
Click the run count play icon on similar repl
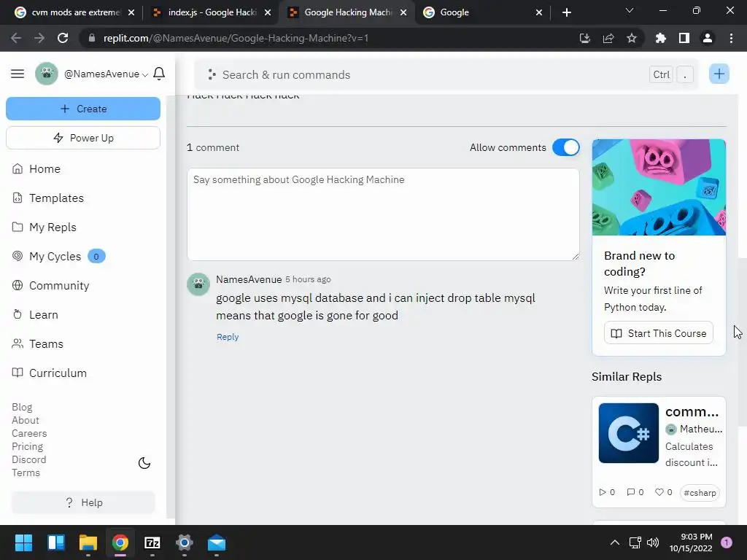603,492
